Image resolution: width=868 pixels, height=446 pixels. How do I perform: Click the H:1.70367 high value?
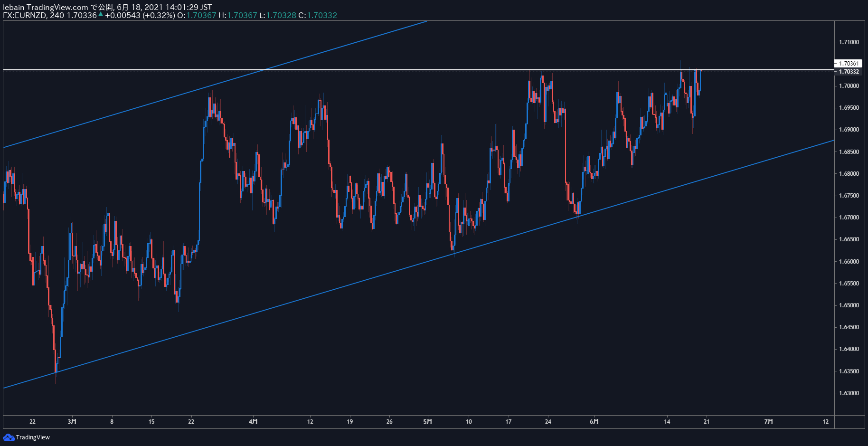237,15
